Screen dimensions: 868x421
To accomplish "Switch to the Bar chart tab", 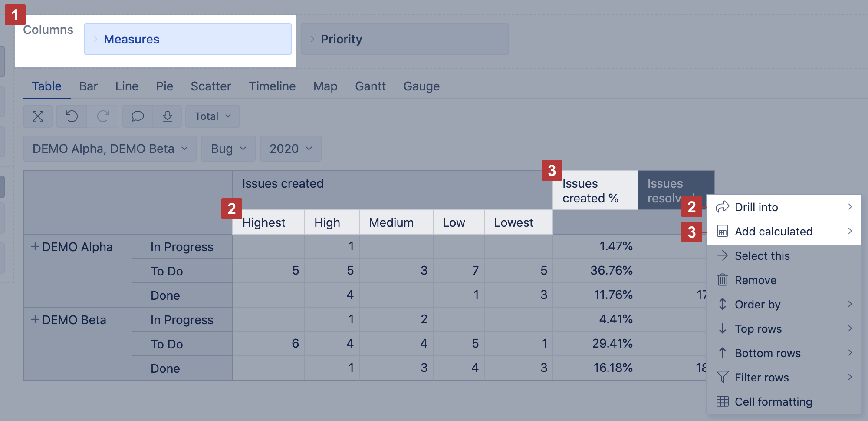I will coord(88,86).
